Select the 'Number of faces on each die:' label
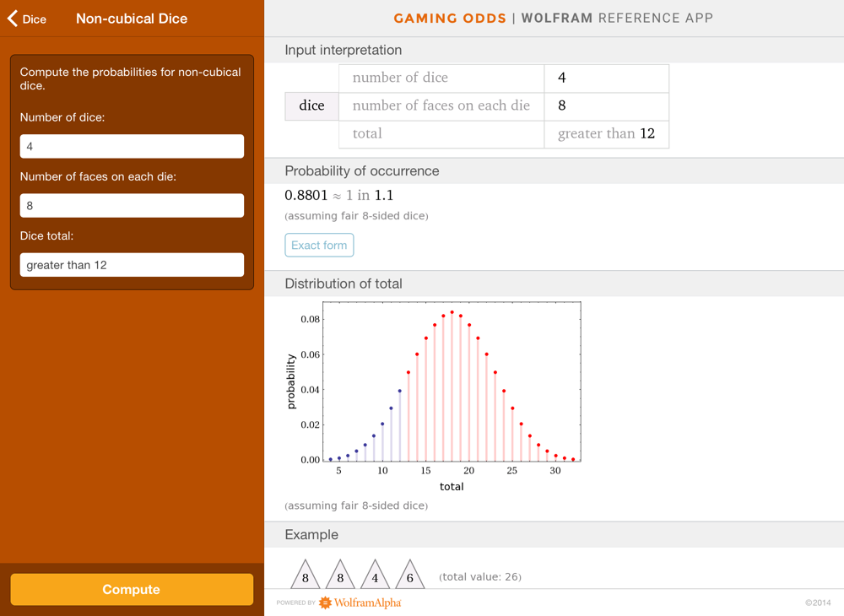844x616 pixels. [98, 177]
